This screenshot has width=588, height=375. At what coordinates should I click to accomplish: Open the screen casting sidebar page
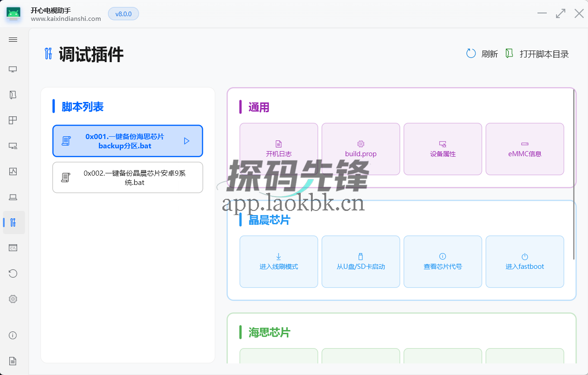pyautogui.click(x=13, y=146)
